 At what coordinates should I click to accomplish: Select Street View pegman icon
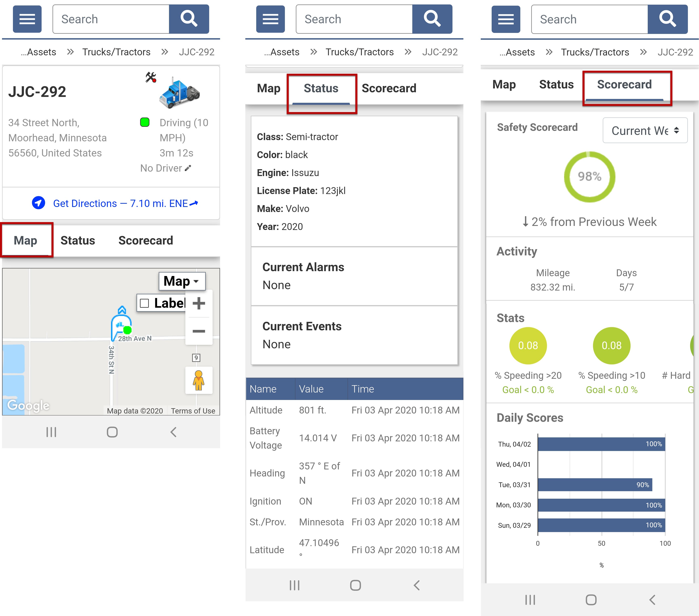click(199, 380)
